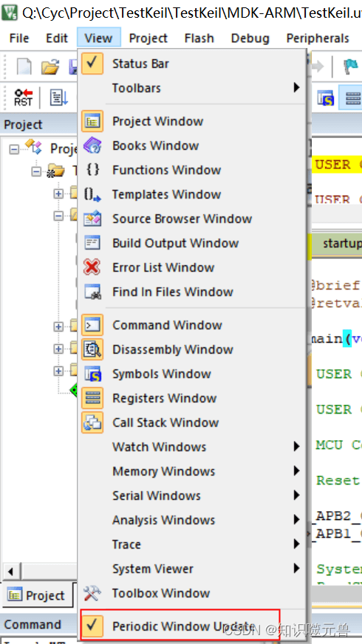Click the New file toolbar icon

coord(24,66)
